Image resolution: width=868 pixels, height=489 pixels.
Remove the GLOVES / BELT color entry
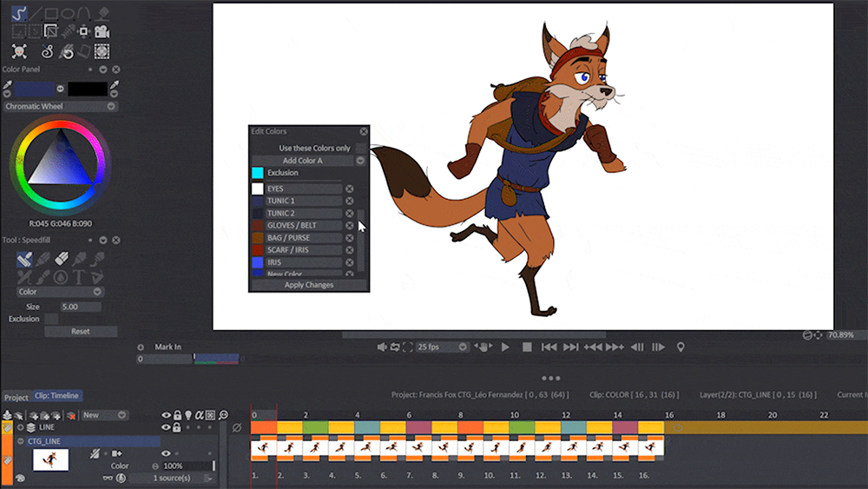349,226
